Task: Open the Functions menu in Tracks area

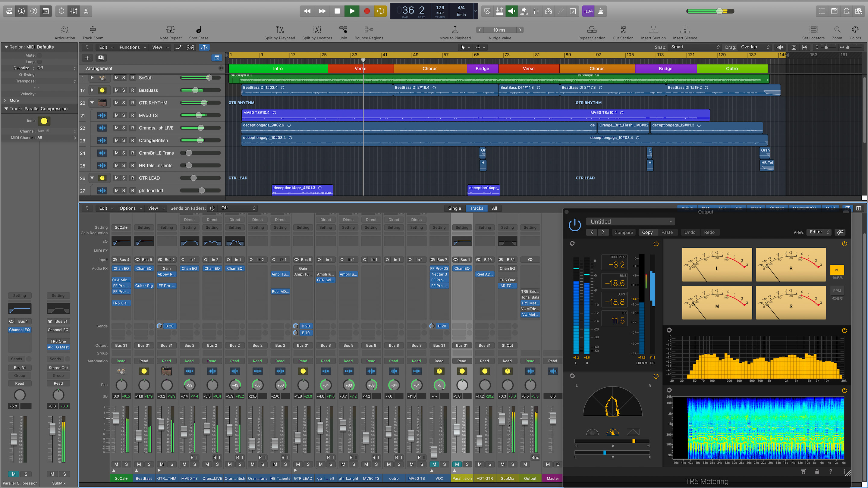Action: point(133,48)
